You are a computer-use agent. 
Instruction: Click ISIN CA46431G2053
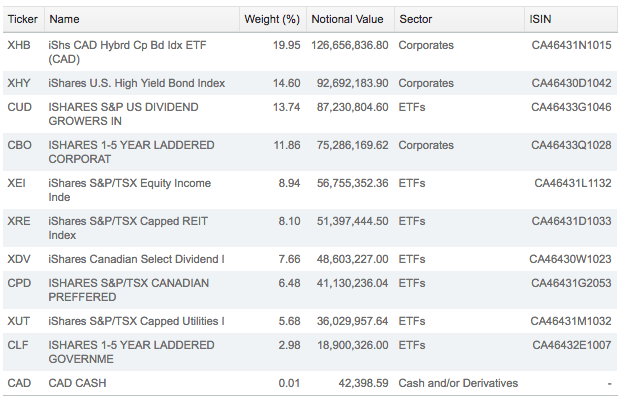571,283
